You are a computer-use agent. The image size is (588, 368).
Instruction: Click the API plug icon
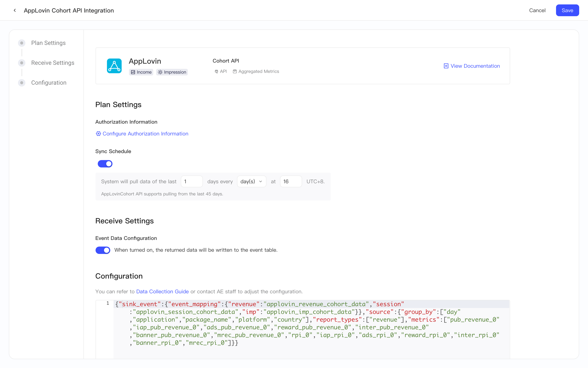(216, 71)
